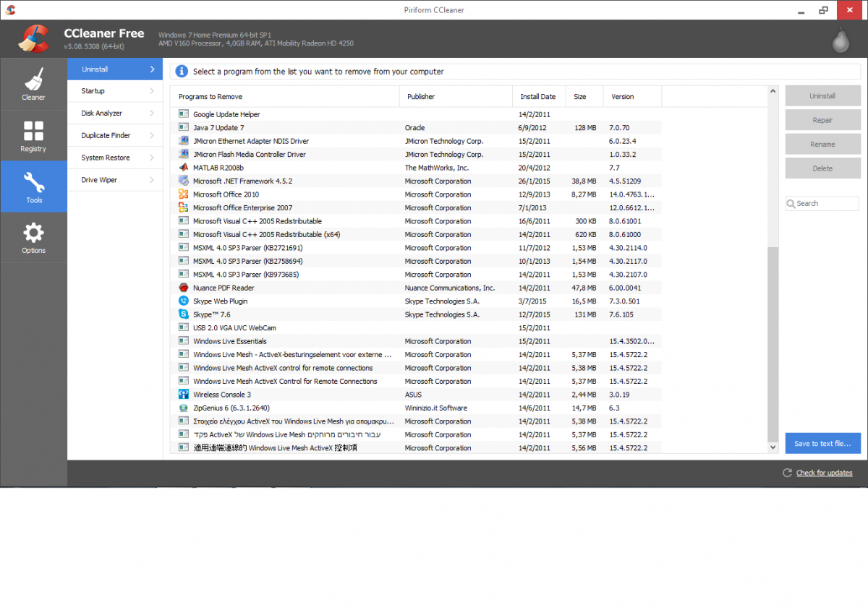Click the CCleaner title bar app icon

[10, 10]
